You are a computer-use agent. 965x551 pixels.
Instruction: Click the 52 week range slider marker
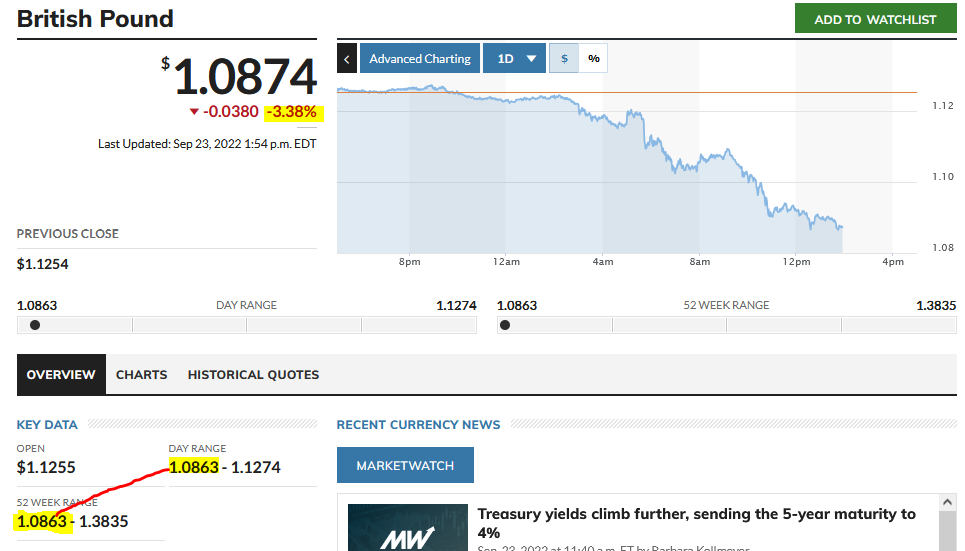click(505, 325)
